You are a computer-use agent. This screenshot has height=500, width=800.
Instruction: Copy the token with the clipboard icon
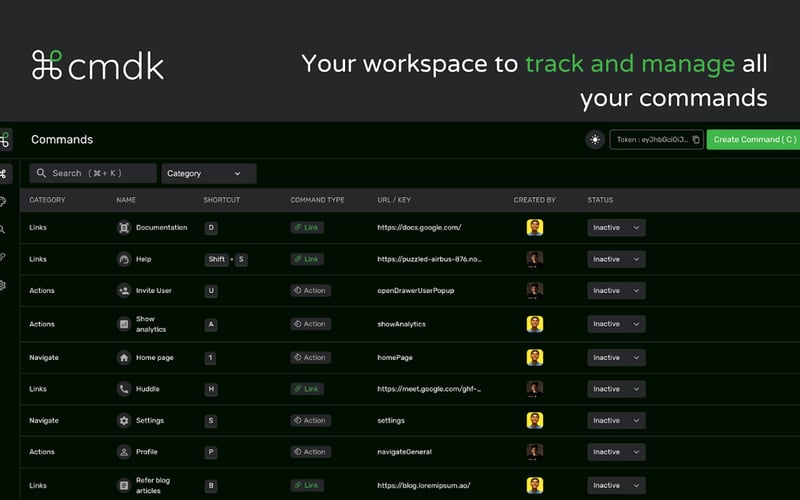(x=696, y=139)
